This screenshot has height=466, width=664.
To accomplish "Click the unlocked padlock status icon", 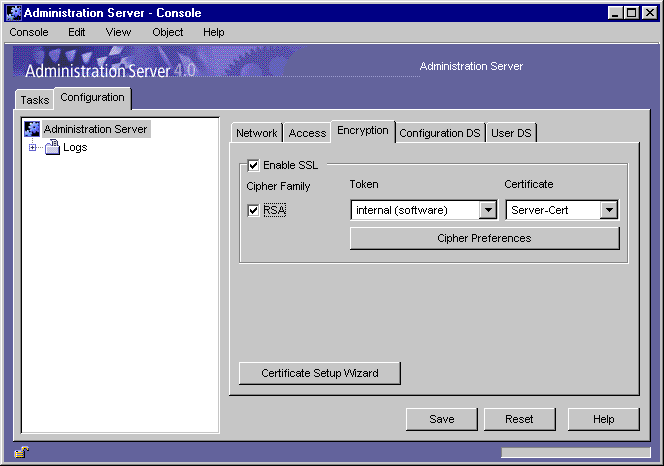I will [x=21, y=452].
